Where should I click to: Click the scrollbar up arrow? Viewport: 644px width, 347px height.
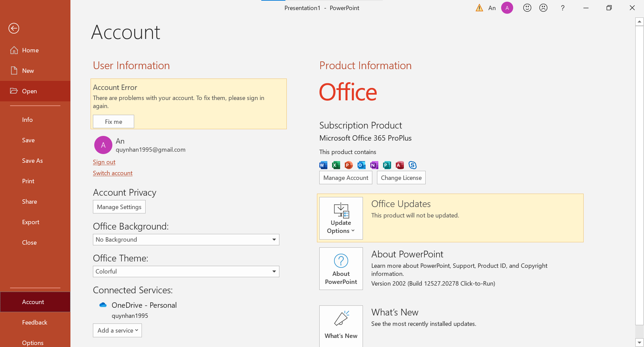(x=639, y=21)
